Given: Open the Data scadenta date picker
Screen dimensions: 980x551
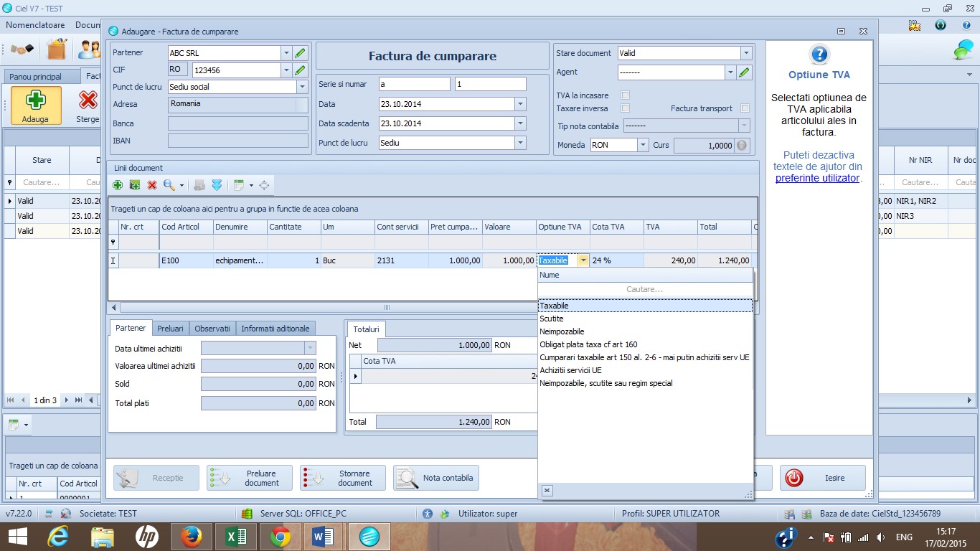Looking at the screenshot, I should click(521, 123).
